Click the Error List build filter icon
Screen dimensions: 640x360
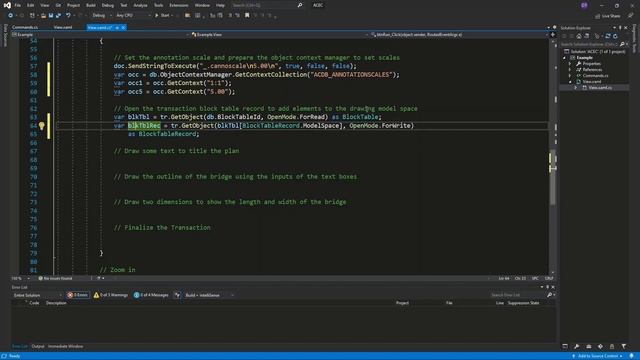coord(177,295)
